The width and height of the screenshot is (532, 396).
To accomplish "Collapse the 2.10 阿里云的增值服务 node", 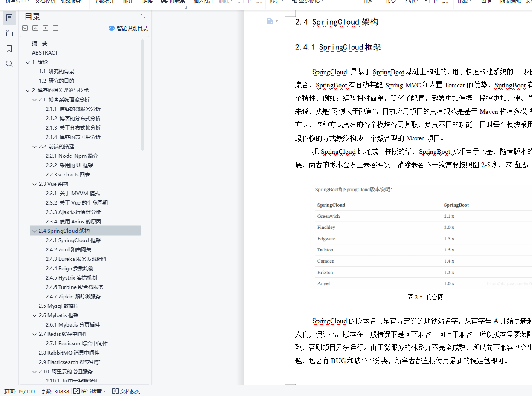I will (35, 372).
